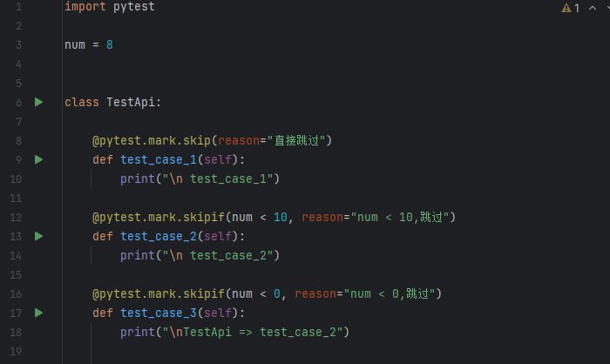This screenshot has width=610, height=364.
Task: Click the test_case_3 function name
Action: (159, 313)
